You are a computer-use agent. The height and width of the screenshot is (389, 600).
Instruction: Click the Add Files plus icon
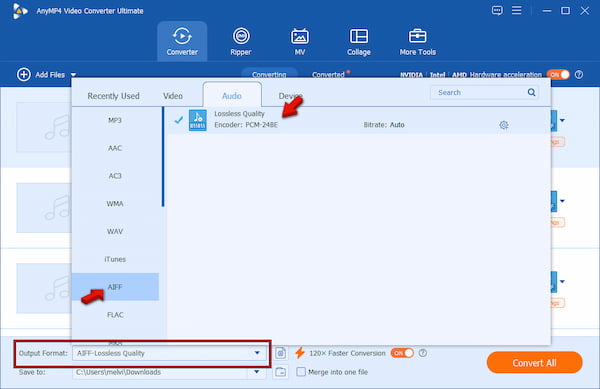(x=24, y=75)
